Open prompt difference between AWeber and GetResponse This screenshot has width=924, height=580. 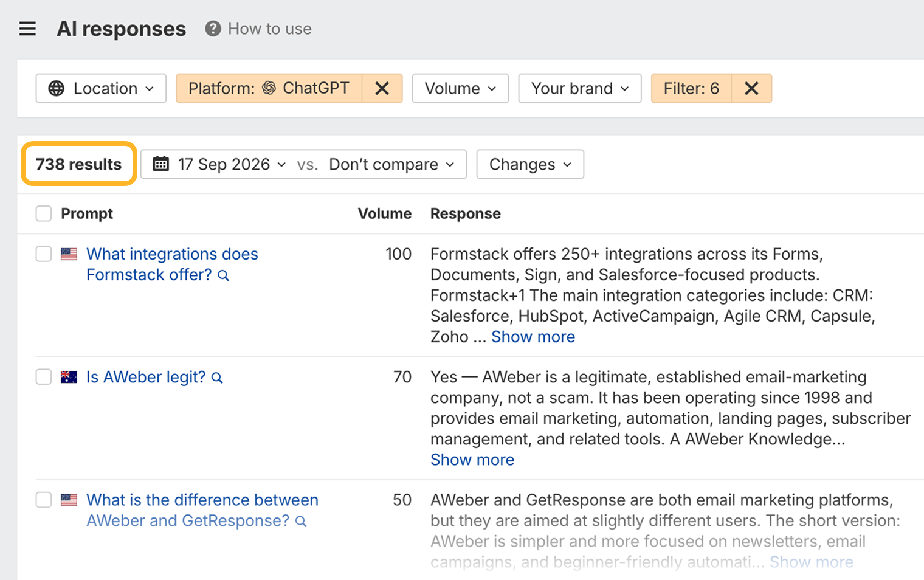click(x=202, y=510)
